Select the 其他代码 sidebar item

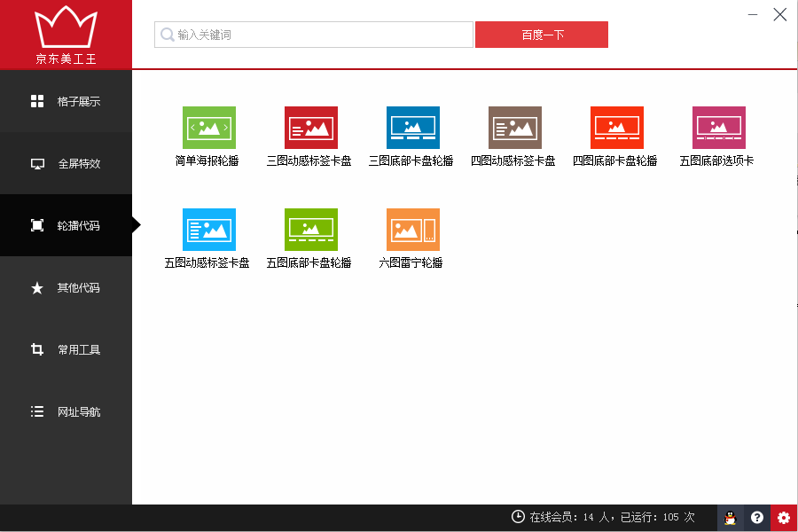(66, 287)
